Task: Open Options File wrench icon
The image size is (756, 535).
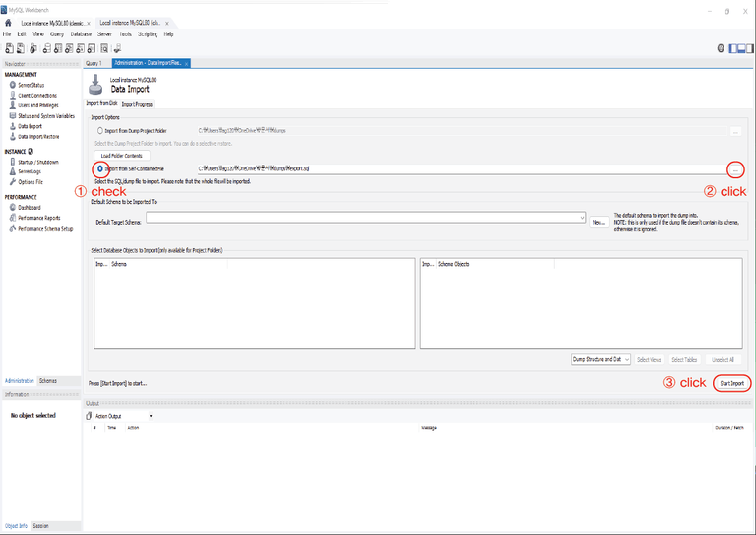Action: click(13, 182)
